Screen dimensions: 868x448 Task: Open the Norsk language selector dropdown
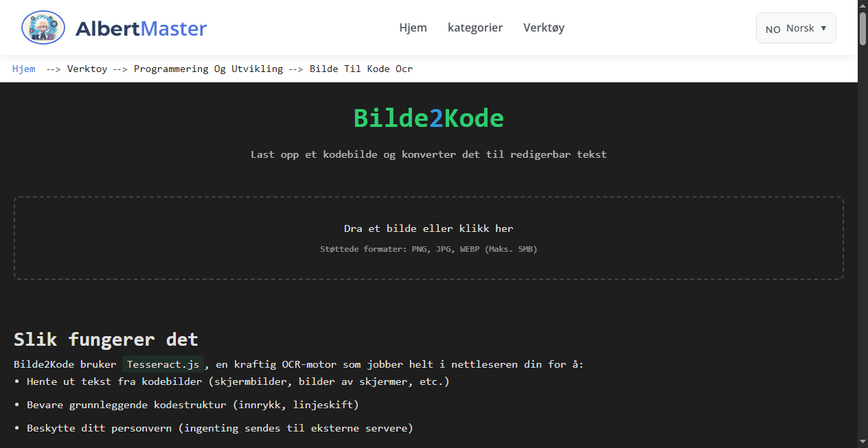(x=795, y=27)
